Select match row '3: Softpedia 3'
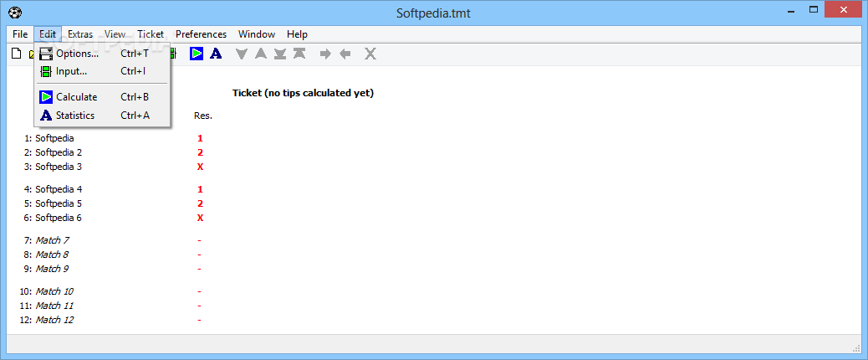The image size is (868, 360). click(x=54, y=167)
